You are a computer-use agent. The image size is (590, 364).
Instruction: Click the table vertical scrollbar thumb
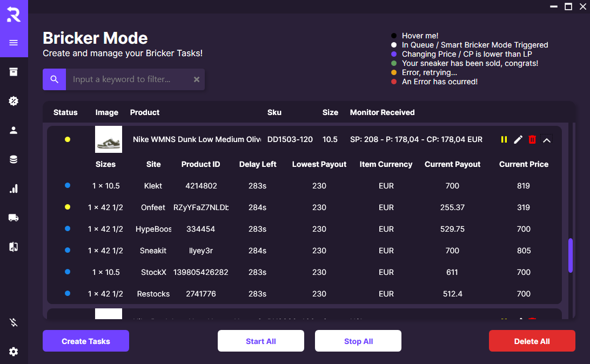[x=571, y=255]
